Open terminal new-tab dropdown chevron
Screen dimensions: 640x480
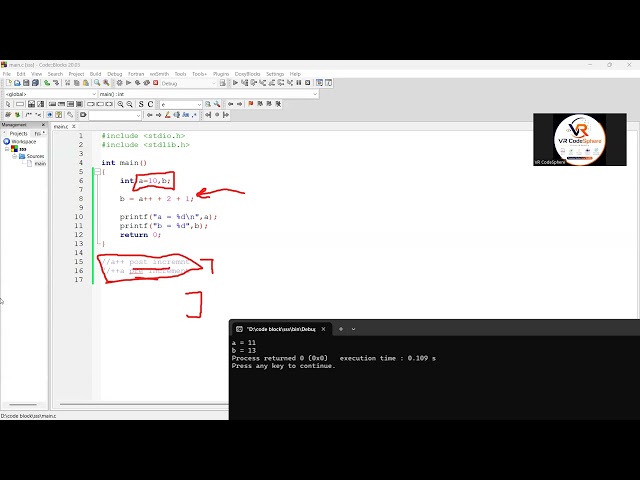tap(353, 329)
